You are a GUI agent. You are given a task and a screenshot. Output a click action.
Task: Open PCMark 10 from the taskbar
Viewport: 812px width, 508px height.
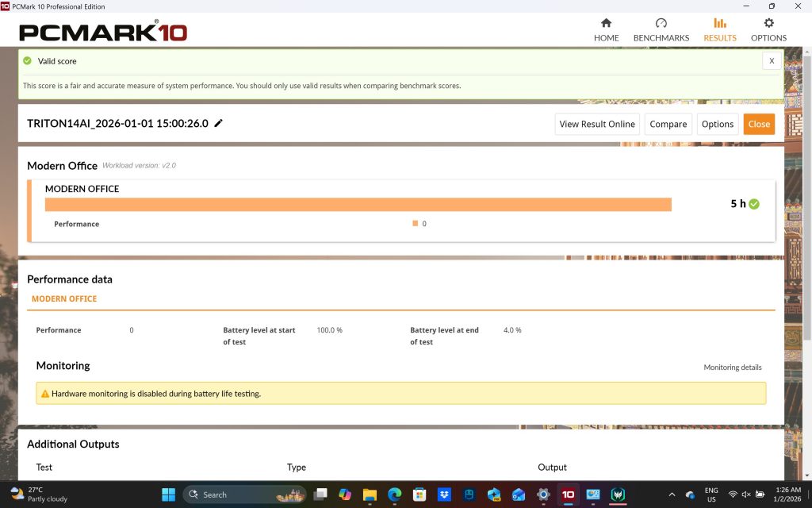[568, 494]
